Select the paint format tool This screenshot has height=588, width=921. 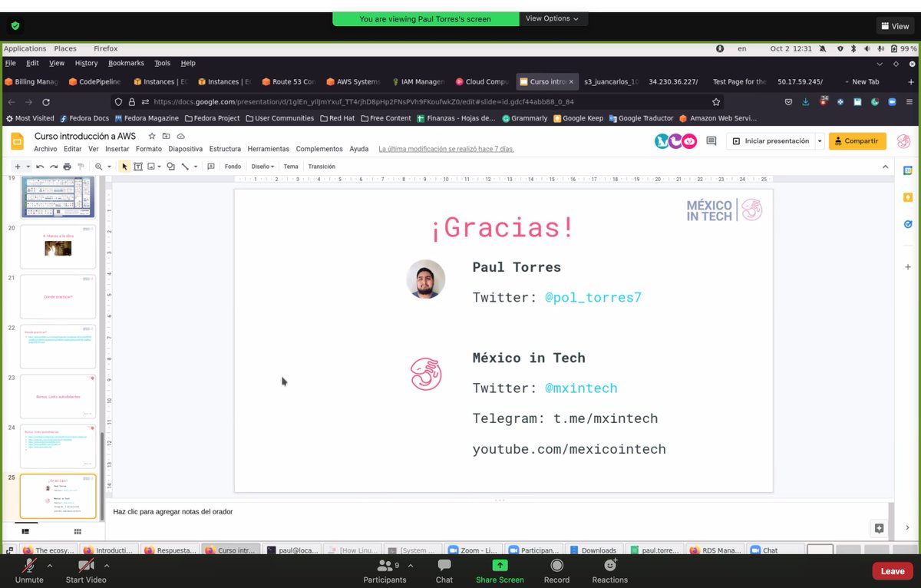click(x=80, y=167)
